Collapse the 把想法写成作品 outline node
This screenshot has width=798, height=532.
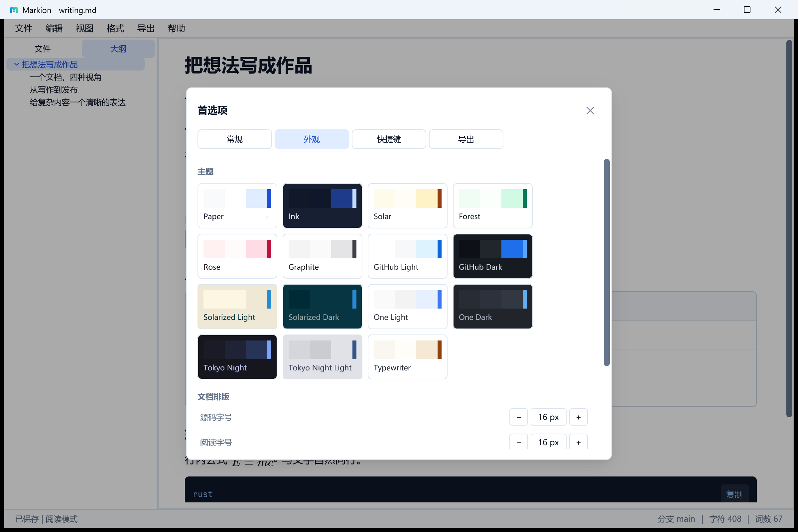pyautogui.click(x=16, y=64)
